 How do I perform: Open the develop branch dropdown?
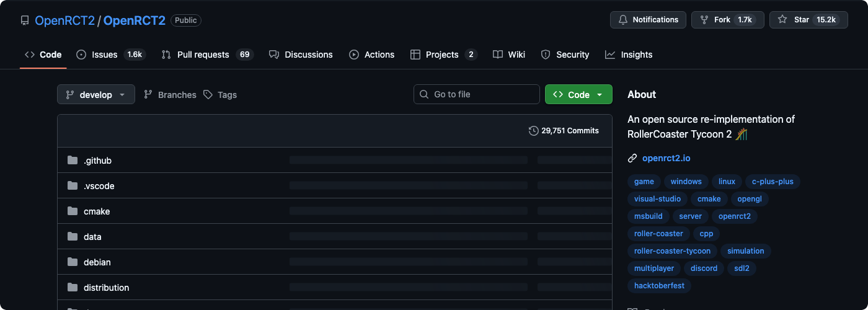point(96,95)
